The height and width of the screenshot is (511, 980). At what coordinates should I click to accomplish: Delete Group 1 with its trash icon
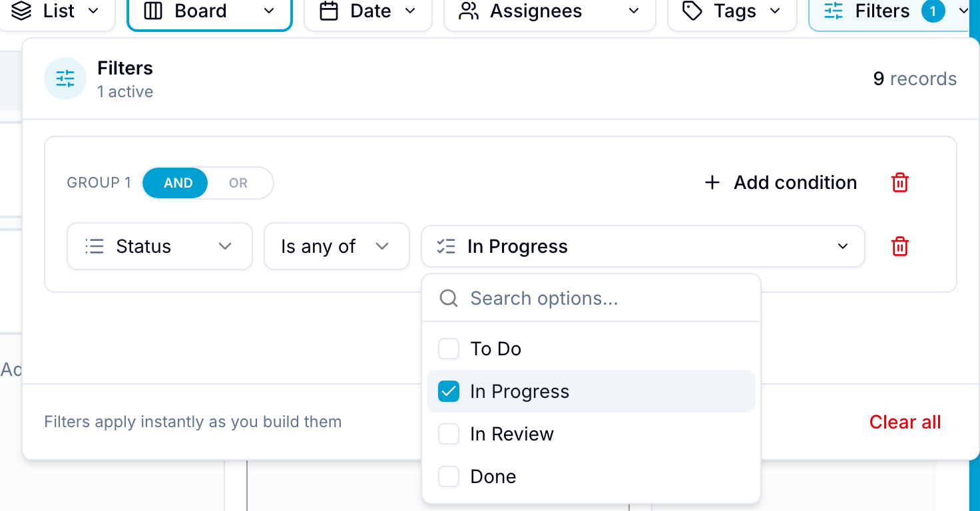click(900, 182)
